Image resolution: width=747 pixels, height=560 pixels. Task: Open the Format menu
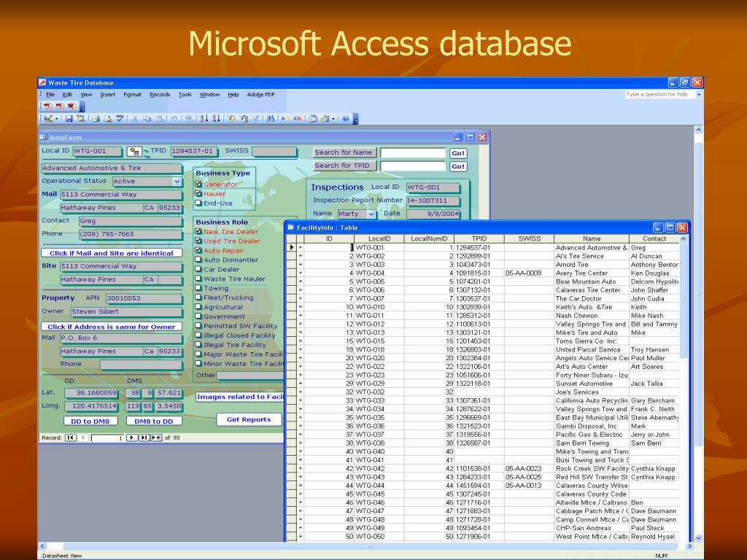tap(133, 95)
